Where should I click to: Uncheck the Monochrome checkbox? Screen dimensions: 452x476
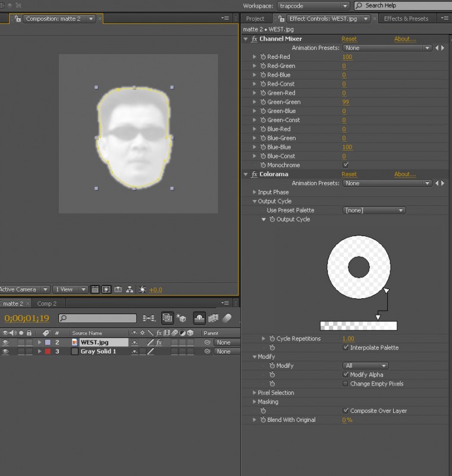[346, 165]
